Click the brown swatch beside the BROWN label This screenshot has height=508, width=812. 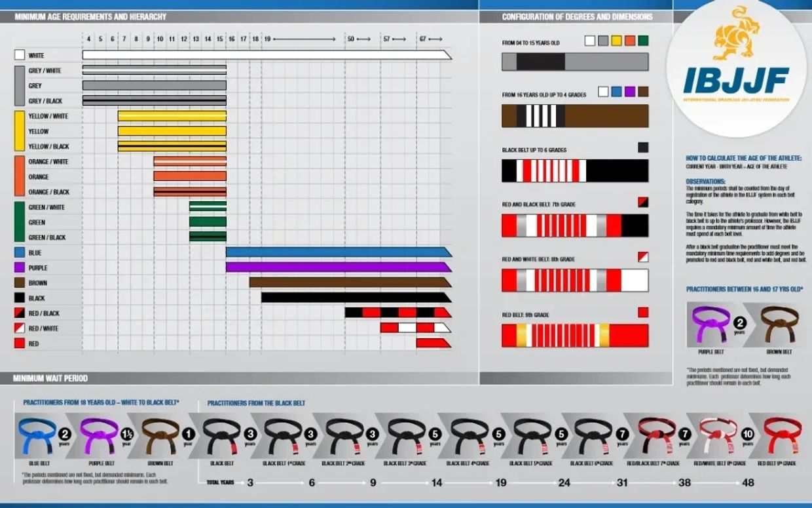tap(20, 283)
